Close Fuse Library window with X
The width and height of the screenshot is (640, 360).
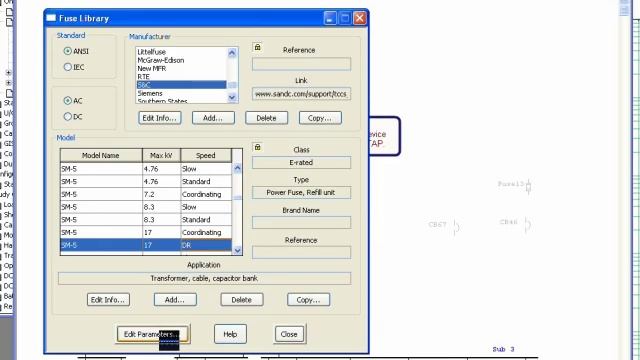pyautogui.click(x=360, y=18)
